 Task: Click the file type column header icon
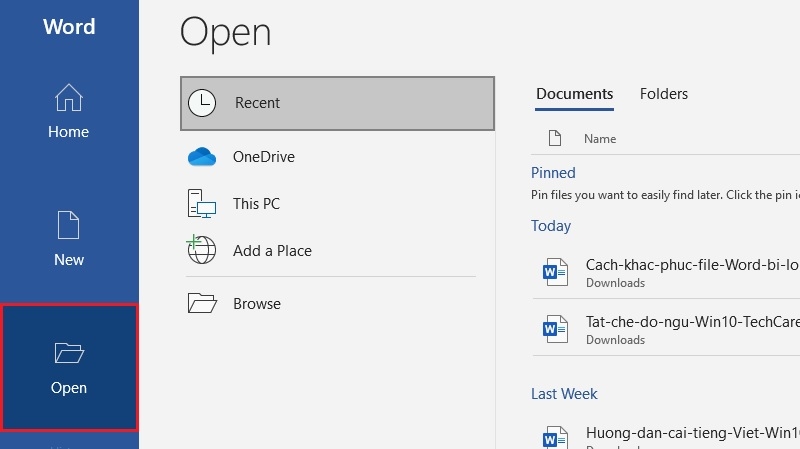(555, 138)
